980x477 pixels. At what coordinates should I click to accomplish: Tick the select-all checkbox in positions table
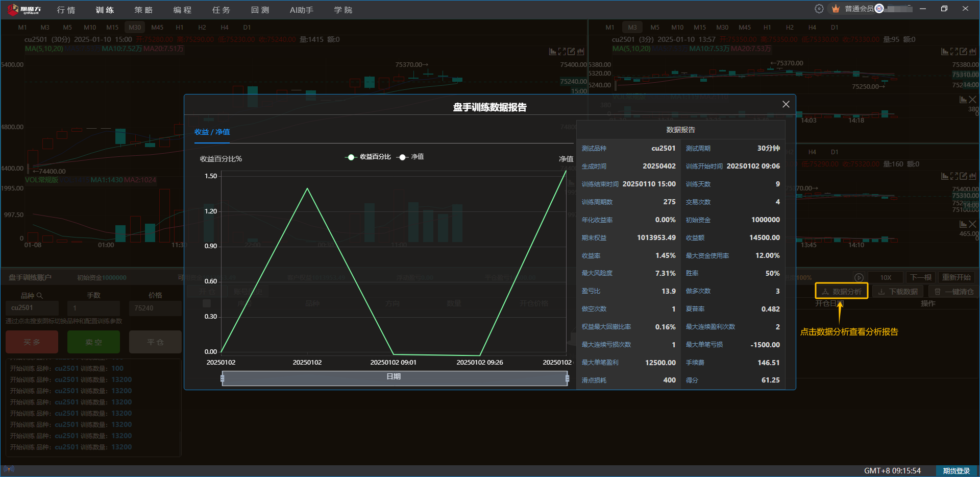click(207, 303)
